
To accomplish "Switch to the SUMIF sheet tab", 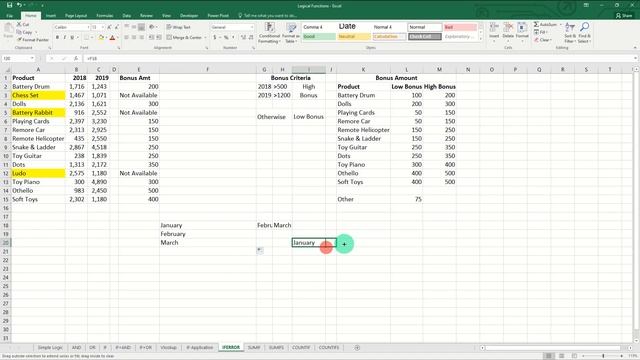I will tap(254, 347).
